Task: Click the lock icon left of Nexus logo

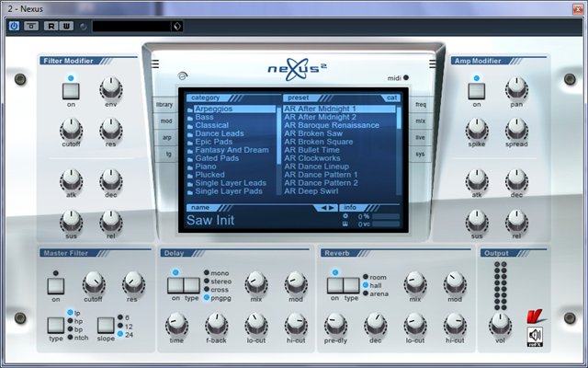Action: [183, 75]
